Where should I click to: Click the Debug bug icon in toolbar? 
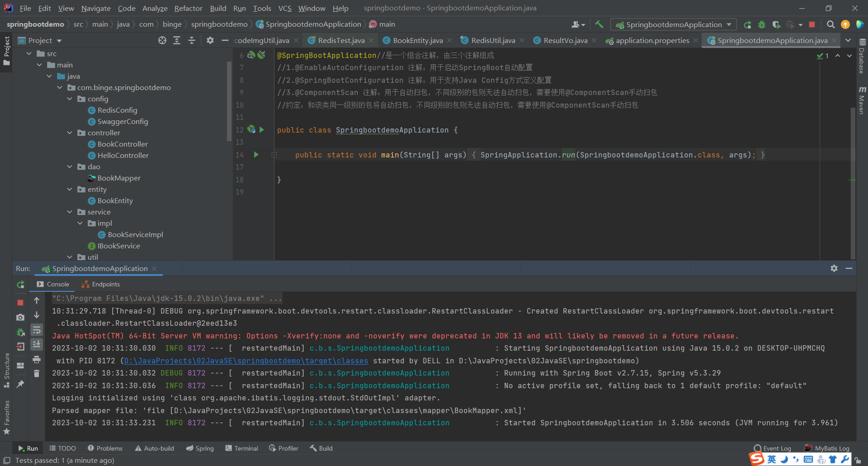tap(762, 24)
